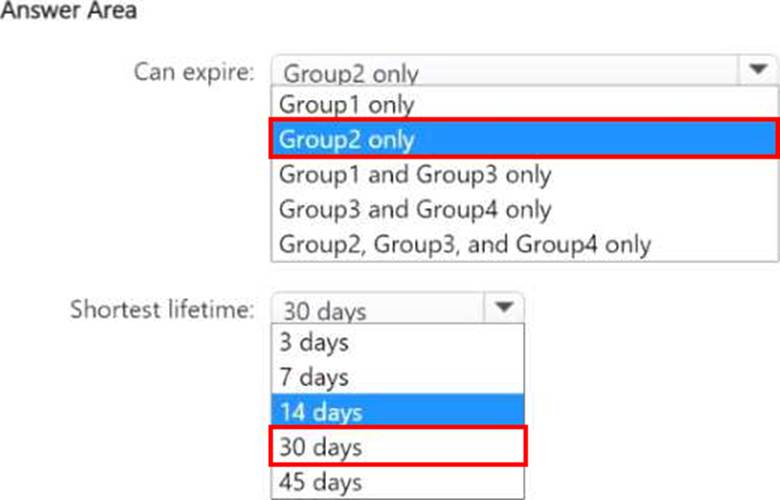
Task: Click the Answer Area heading
Action: pos(69,10)
